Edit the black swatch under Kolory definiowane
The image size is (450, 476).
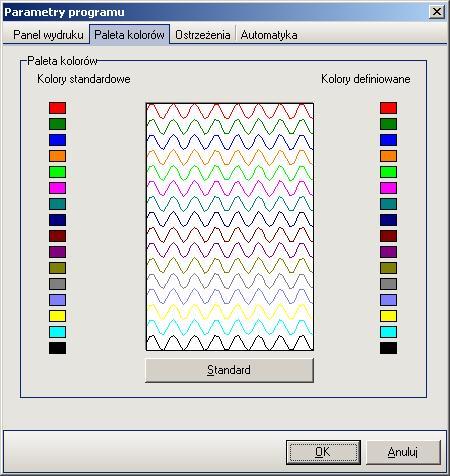388,348
